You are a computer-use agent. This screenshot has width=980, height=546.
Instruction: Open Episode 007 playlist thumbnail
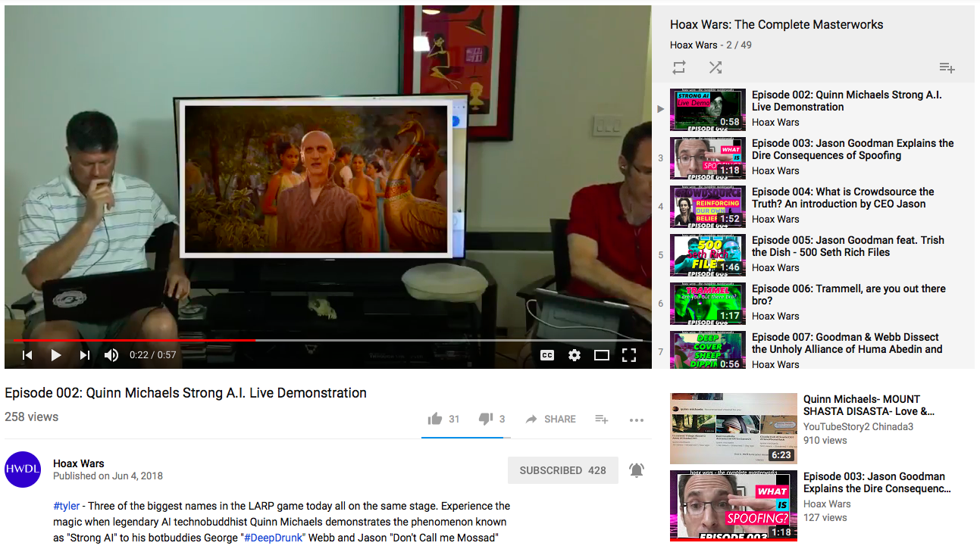tap(708, 350)
